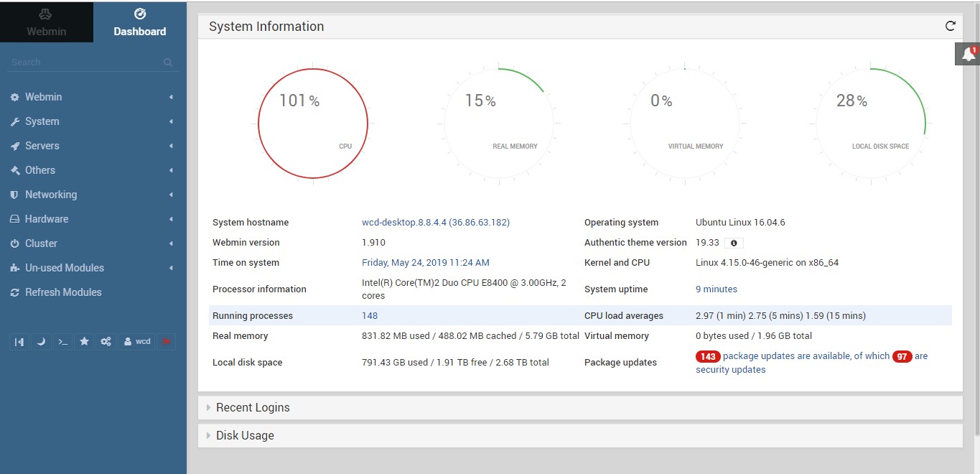The height and width of the screenshot is (474, 980).
Task: Open theme configuration with the gears icon
Action: point(106,341)
